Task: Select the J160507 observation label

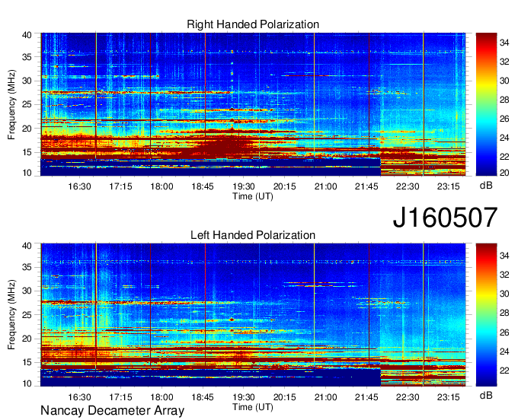Action: point(445,218)
